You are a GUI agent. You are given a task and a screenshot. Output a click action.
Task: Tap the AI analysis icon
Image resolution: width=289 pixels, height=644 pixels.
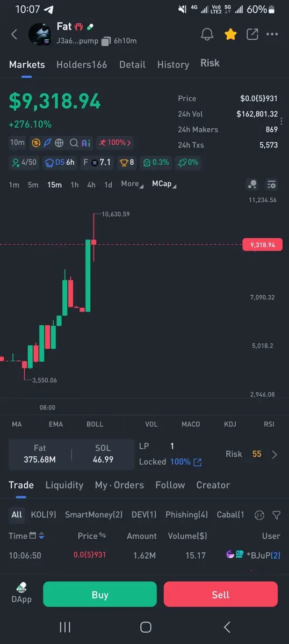pos(86,143)
